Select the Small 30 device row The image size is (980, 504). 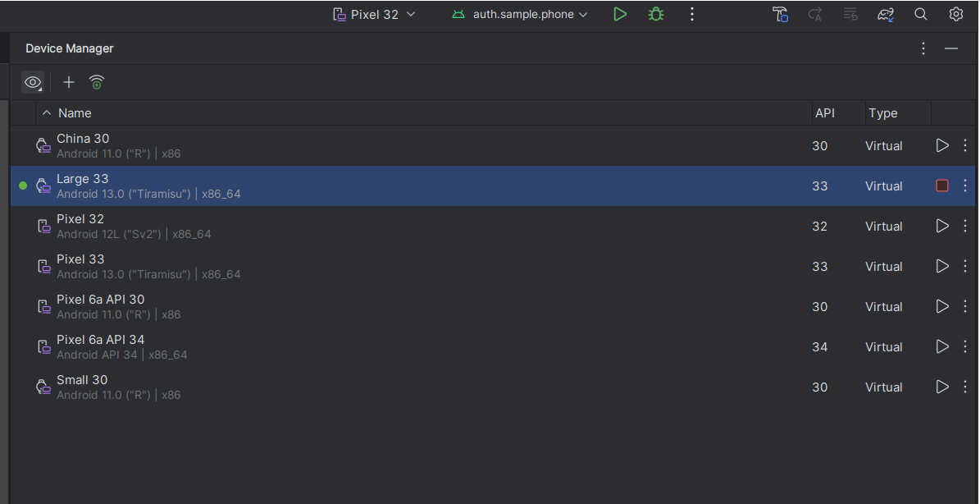410,387
